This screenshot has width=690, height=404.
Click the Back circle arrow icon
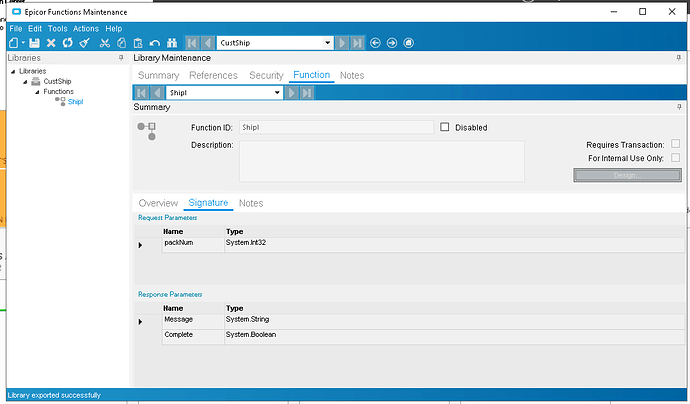click(x=375, y=43)
